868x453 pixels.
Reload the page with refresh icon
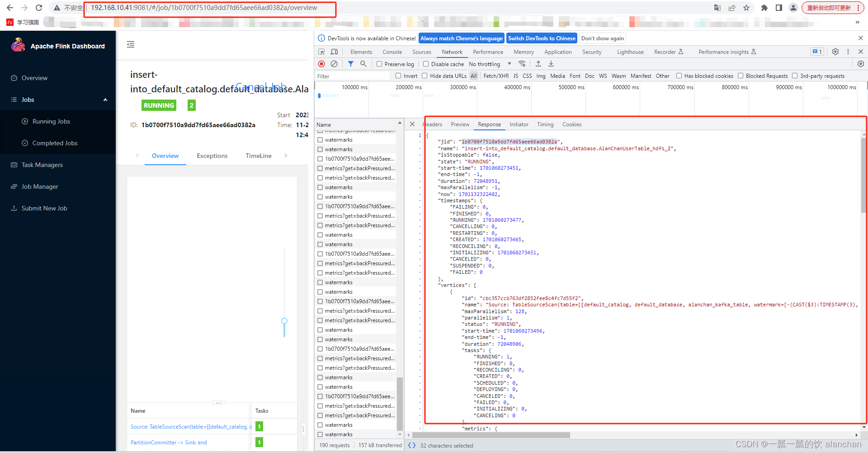(x=39, y=8)
